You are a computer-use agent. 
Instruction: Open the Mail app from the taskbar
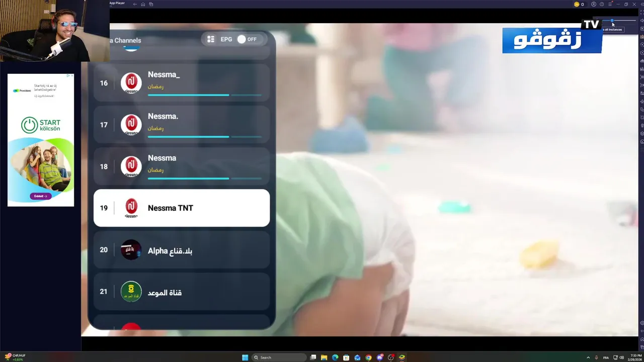357,357
